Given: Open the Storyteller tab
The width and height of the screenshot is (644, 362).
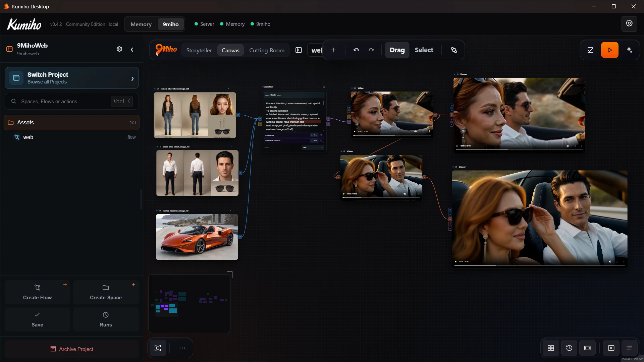Looking at the screenshot, I should (x=199, y=50).
